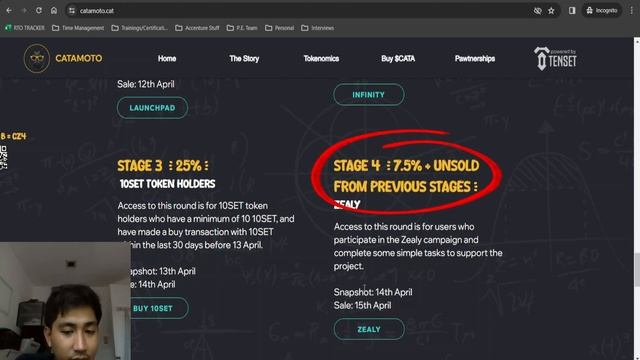Select Buy $CATA in navigation

(398, 59)
